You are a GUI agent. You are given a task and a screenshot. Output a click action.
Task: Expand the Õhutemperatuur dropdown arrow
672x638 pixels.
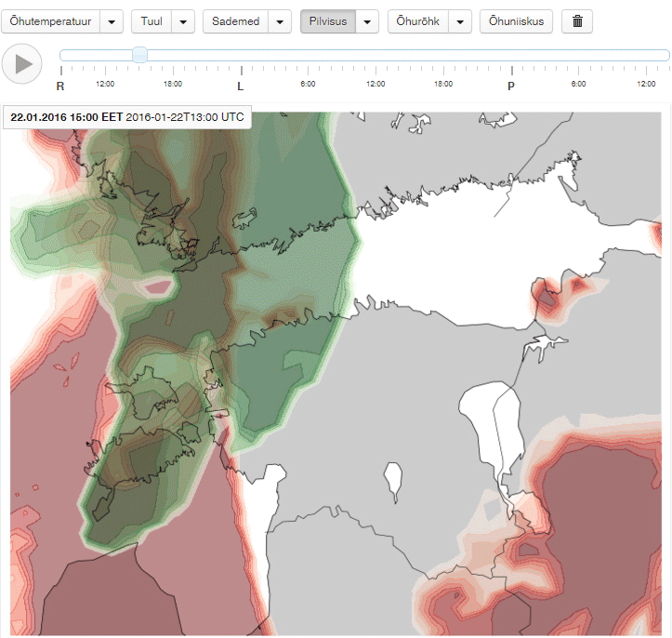[112, 21]
